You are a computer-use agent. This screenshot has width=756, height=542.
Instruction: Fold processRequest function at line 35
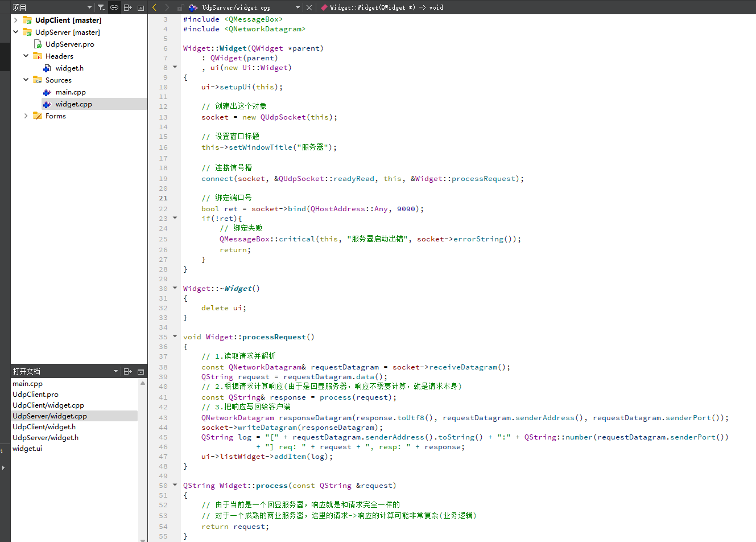pos(175,336)
